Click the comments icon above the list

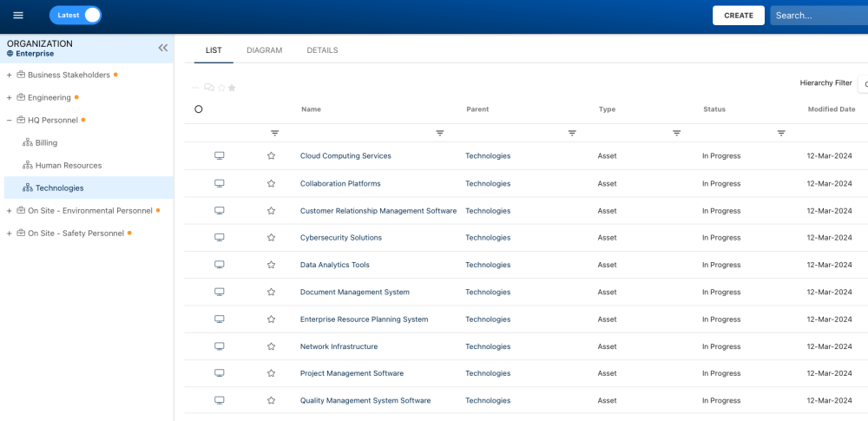[x=209, y=88]
